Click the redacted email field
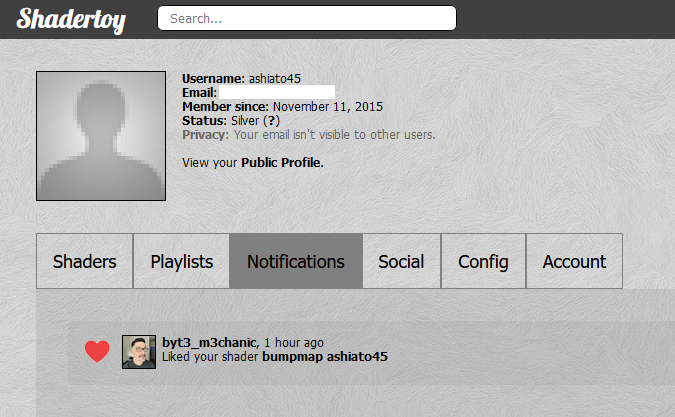This screenshot has width=675, height=417. coord(277,92)
